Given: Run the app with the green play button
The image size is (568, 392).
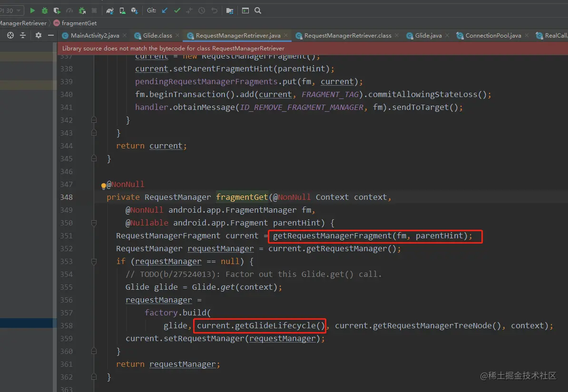Looking at the screenshot, I should pos(32,10).
